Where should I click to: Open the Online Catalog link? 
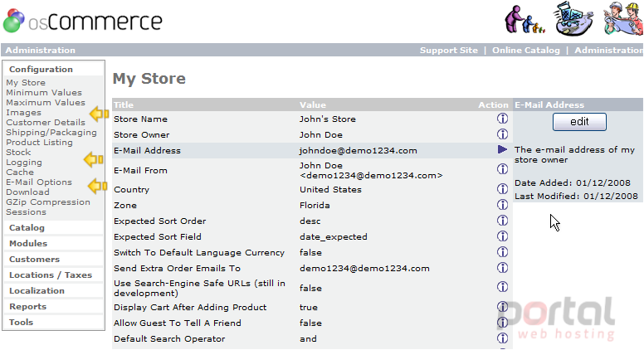click(x=525, y=50)
